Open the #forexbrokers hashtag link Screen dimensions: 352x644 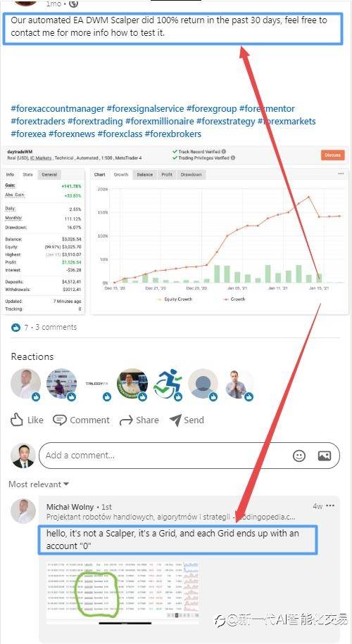[x=173, y=134]
